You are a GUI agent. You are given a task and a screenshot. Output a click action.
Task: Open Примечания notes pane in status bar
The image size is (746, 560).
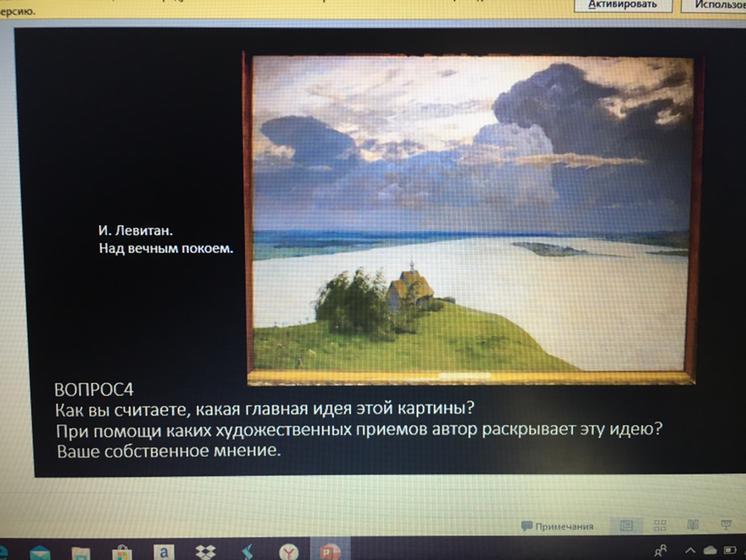(557, 526)
